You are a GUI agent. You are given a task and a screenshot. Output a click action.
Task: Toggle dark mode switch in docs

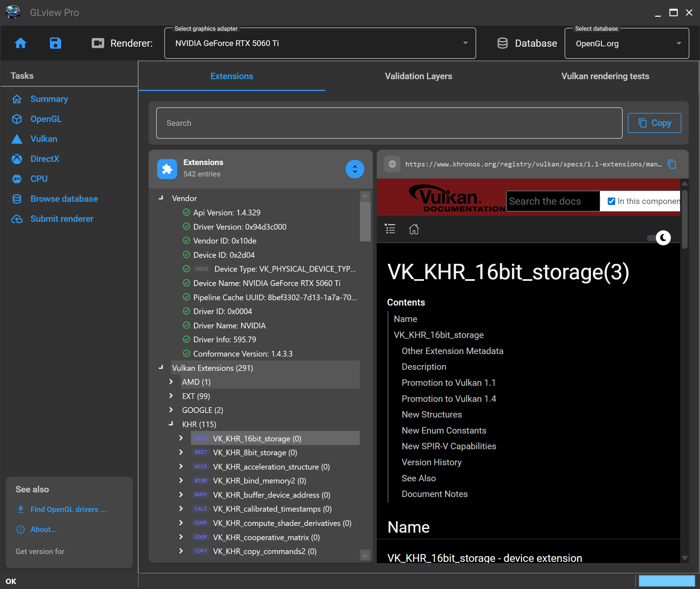tap(659, 238)
